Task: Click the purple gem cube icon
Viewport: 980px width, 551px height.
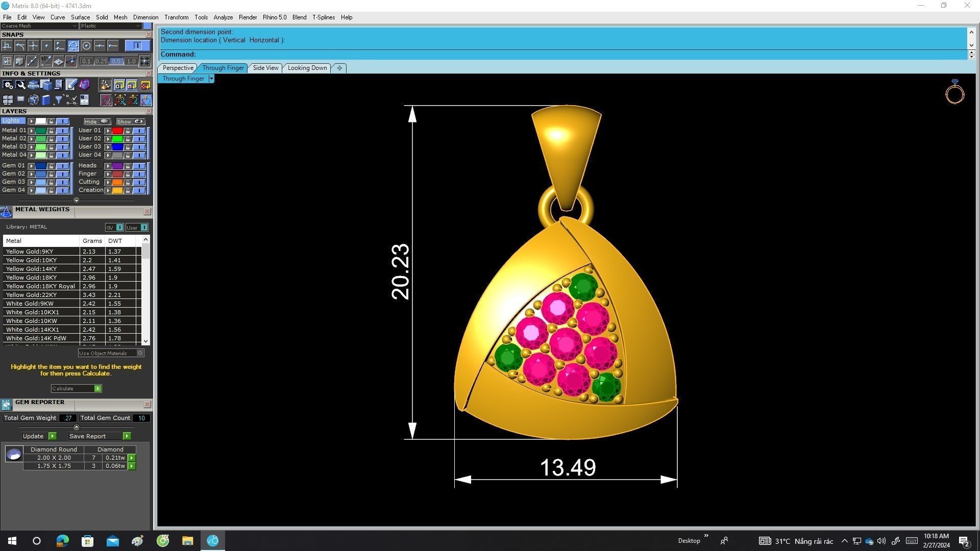Action: pos(84,85)
